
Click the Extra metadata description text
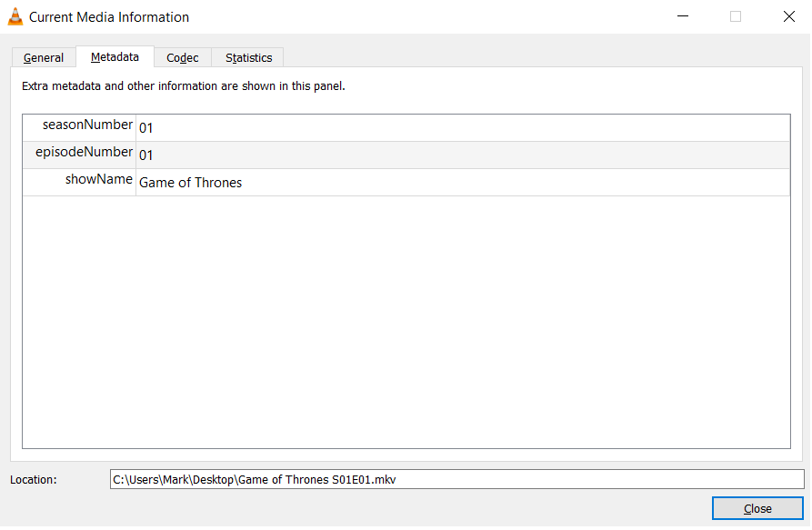click(x=183, y=86)
